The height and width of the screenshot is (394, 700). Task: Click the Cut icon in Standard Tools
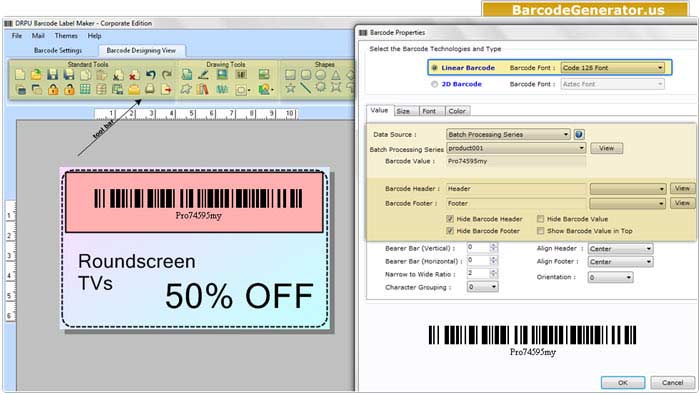[x=118, y=75]
